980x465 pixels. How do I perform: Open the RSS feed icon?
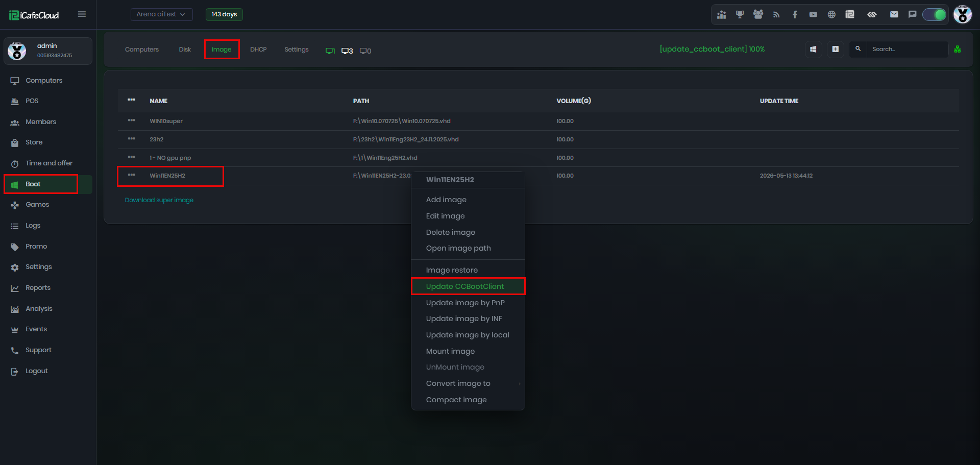(776, 15)
